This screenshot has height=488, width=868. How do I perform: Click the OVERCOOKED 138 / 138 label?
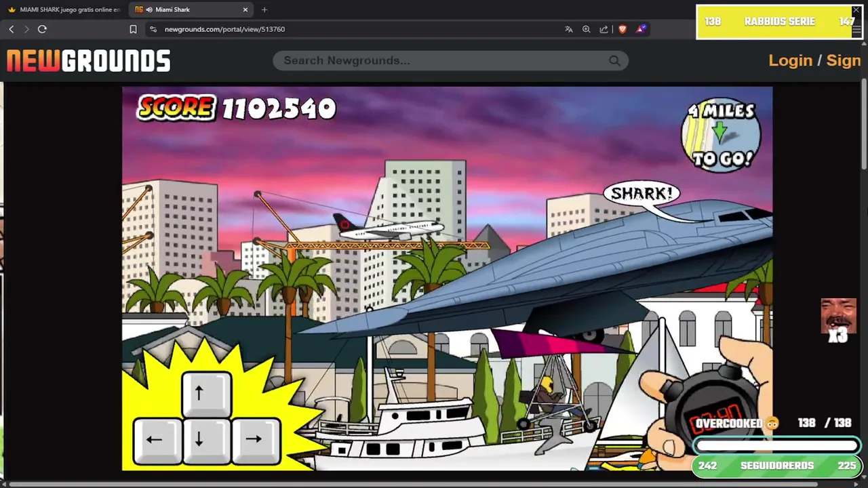click(x=773, y=423)
